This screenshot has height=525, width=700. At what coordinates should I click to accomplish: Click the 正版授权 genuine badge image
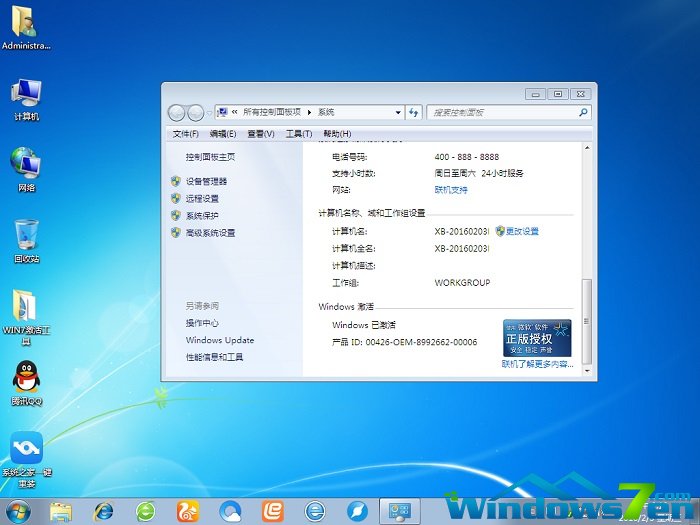pyautogui.click(x=537, y=338)
